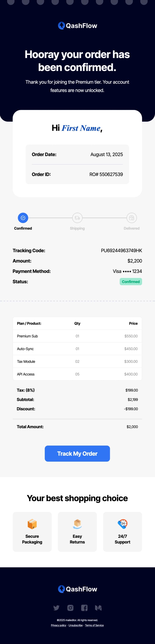Open the Instagram social link
This screenshot has width=155, height=644.
pos(70,608)
